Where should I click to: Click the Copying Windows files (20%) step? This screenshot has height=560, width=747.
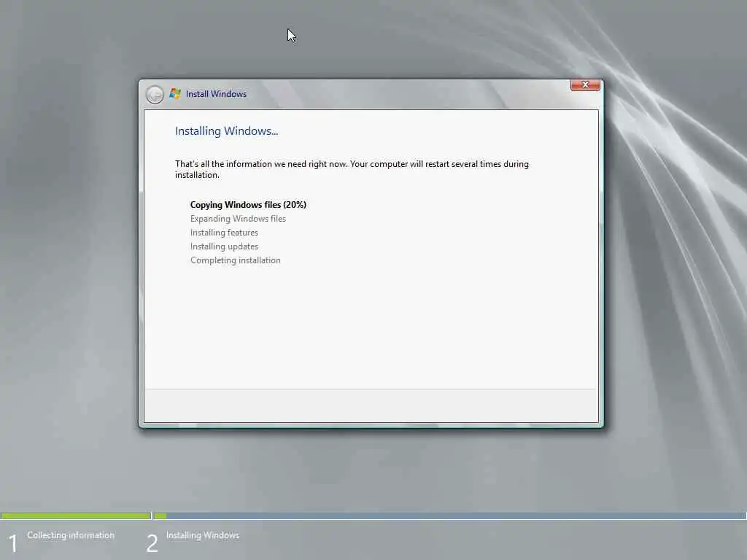click(248, 205)
